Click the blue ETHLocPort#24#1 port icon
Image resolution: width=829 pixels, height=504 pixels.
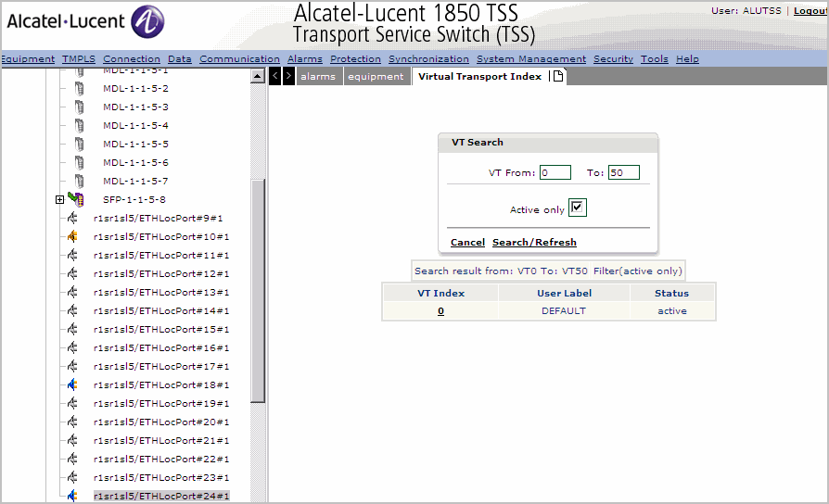tap(72, 495)
